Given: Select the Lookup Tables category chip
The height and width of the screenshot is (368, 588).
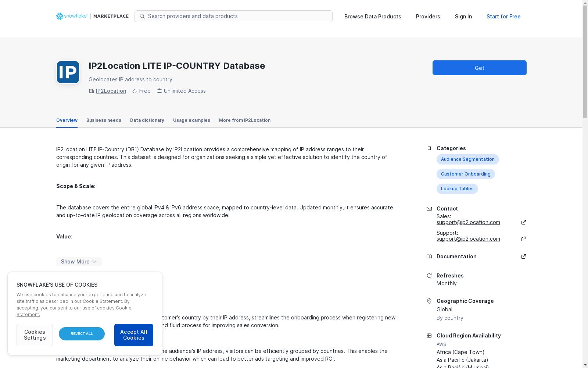Looking at the screenshot, I should point(457,189).
